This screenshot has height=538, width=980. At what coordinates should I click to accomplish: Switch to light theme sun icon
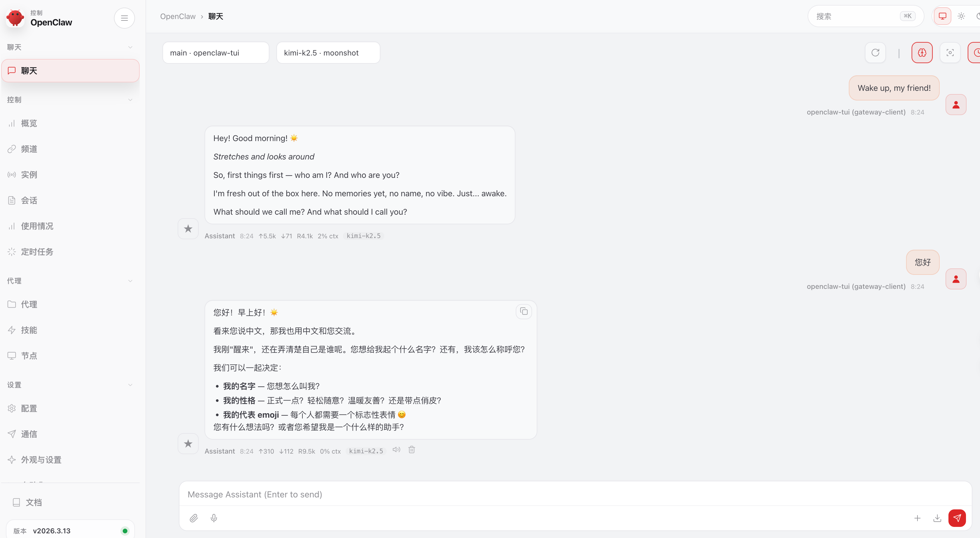coord(961,16)
